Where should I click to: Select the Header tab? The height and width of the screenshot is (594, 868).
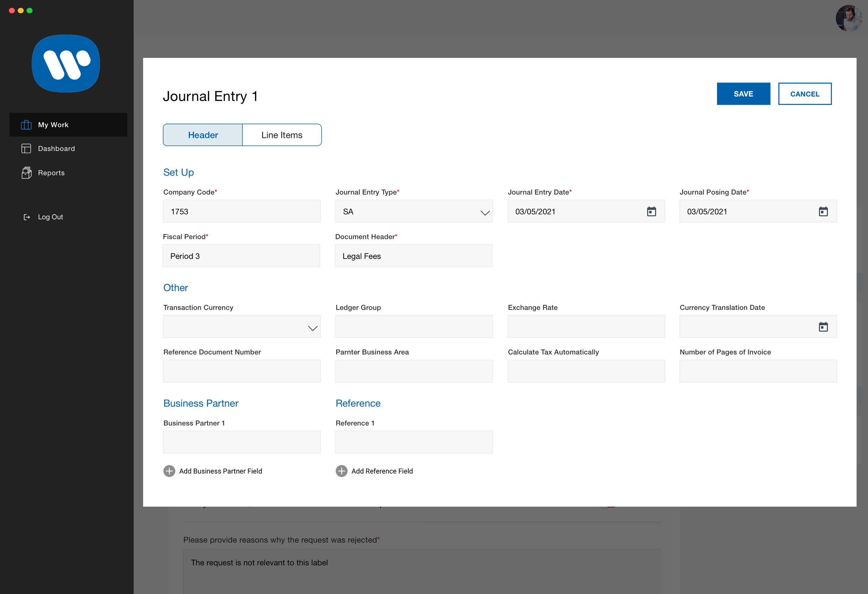203,135
